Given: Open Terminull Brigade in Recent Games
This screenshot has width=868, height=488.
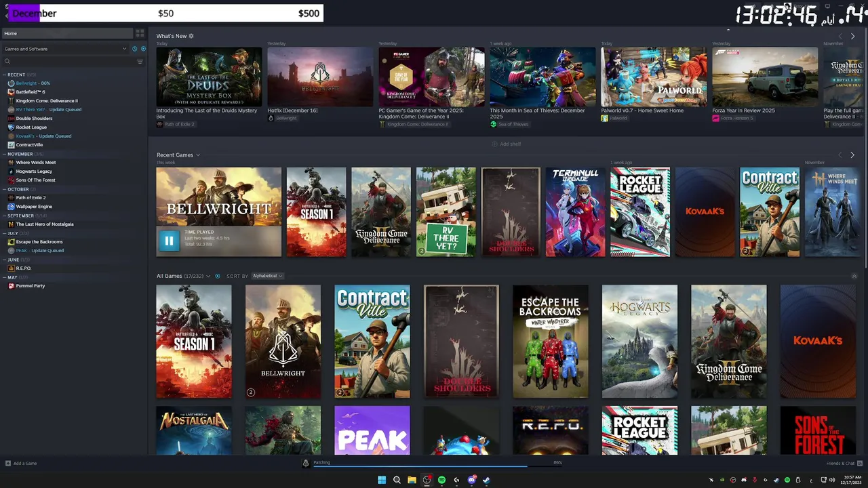Looking at the screenshot, I should pyautogui.click(x=575, y=212).
